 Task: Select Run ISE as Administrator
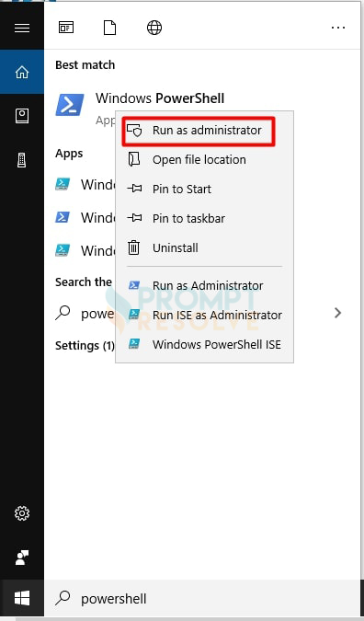(x=204, y=316)
